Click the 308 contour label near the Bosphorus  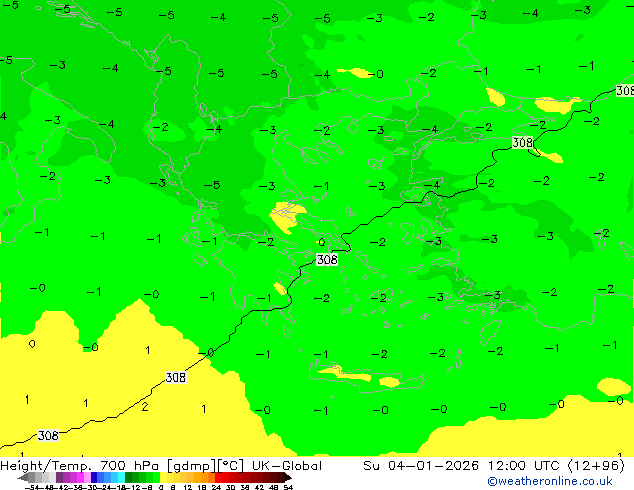pos(522,142)
